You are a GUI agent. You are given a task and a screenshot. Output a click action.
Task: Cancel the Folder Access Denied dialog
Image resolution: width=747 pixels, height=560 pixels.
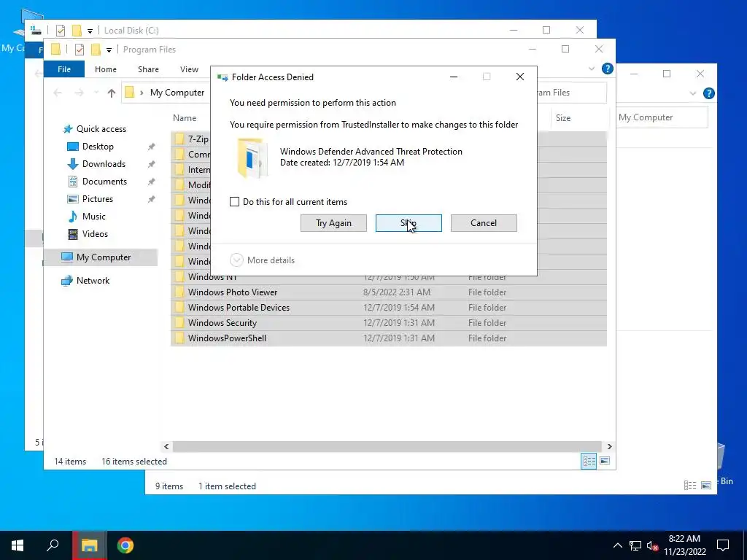(484, 223)
